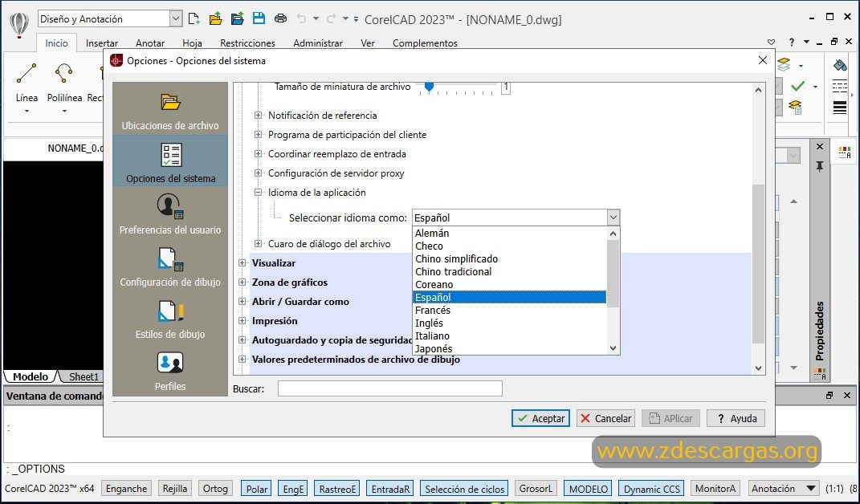The image size is (860, 504).
Task: Open Opciones del sistema section
Action: [x=170, y=162]
